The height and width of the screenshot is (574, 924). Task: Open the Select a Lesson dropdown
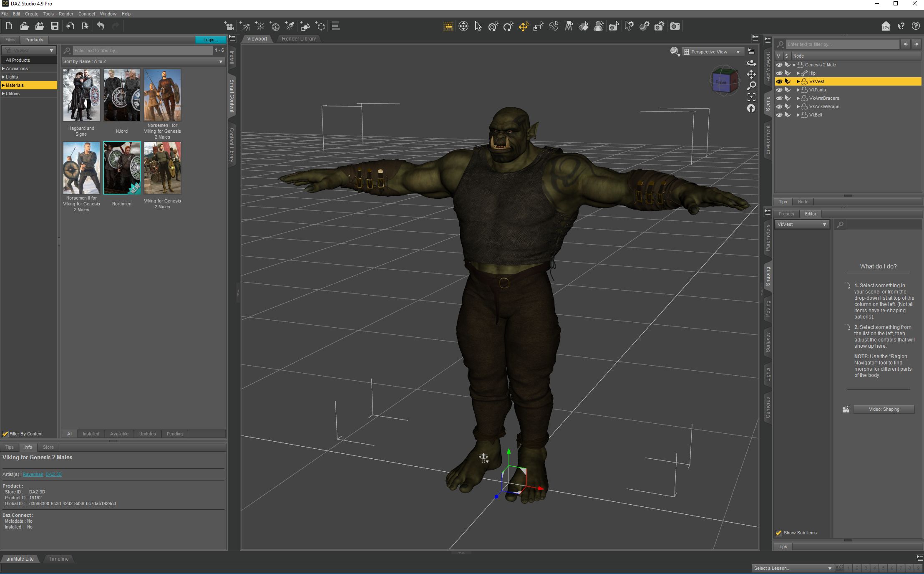coord(792,568)
